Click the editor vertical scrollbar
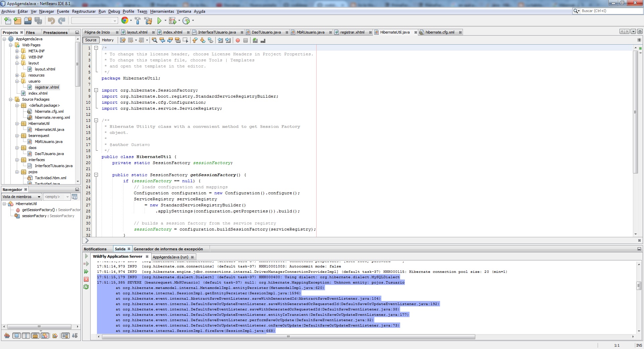 tap(635, 112)
